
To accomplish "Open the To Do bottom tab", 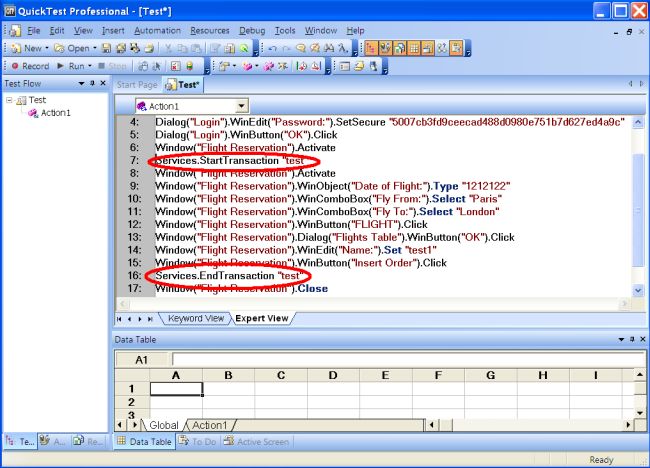I will click(198, 442).
